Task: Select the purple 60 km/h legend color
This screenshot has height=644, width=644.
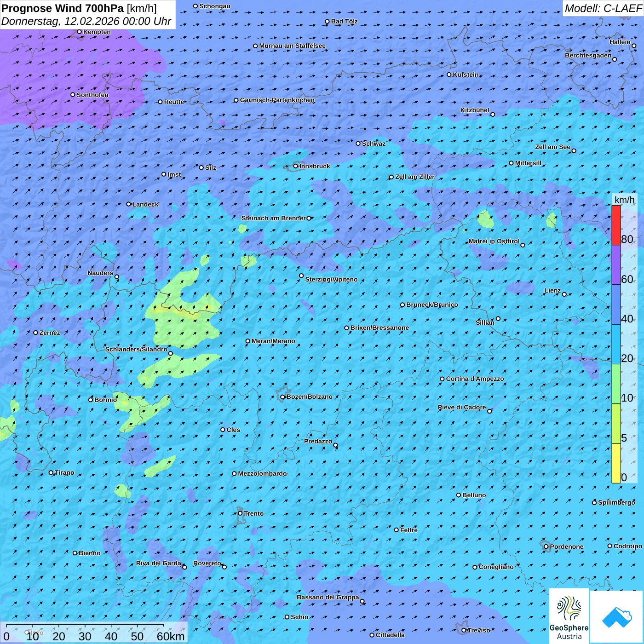Action: [616, 265]
